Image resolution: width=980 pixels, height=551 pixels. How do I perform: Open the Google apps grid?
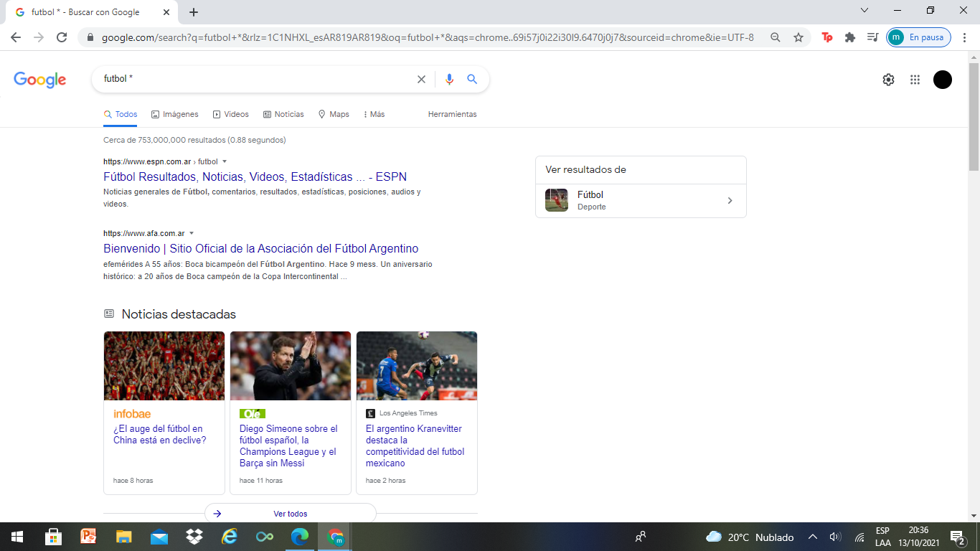tap(915, 80)
